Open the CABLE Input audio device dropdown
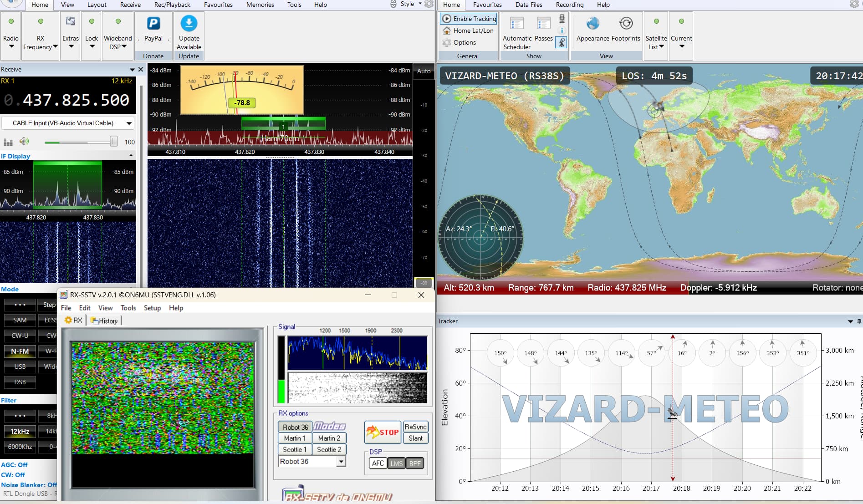Image resolution: width=863 pixels, height=504 pixels. 129,123
